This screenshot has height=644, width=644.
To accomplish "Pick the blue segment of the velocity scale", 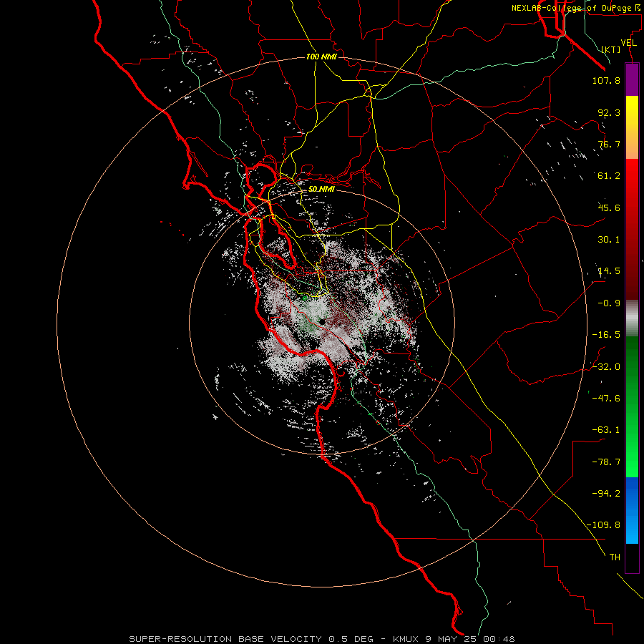I will tap(632, 510).
